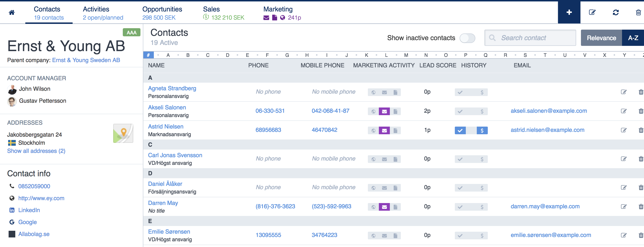Open the Sales tab

(x=224, y=13)
